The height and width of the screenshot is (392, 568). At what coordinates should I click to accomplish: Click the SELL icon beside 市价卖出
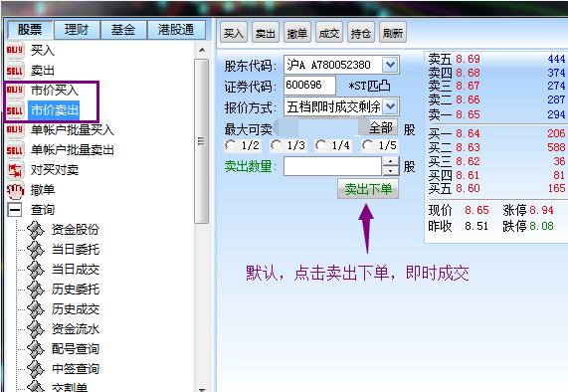tap(15, 110)
